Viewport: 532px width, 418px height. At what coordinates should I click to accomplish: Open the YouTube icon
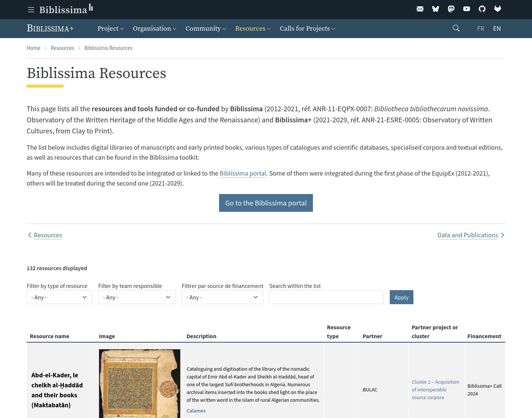467,9
